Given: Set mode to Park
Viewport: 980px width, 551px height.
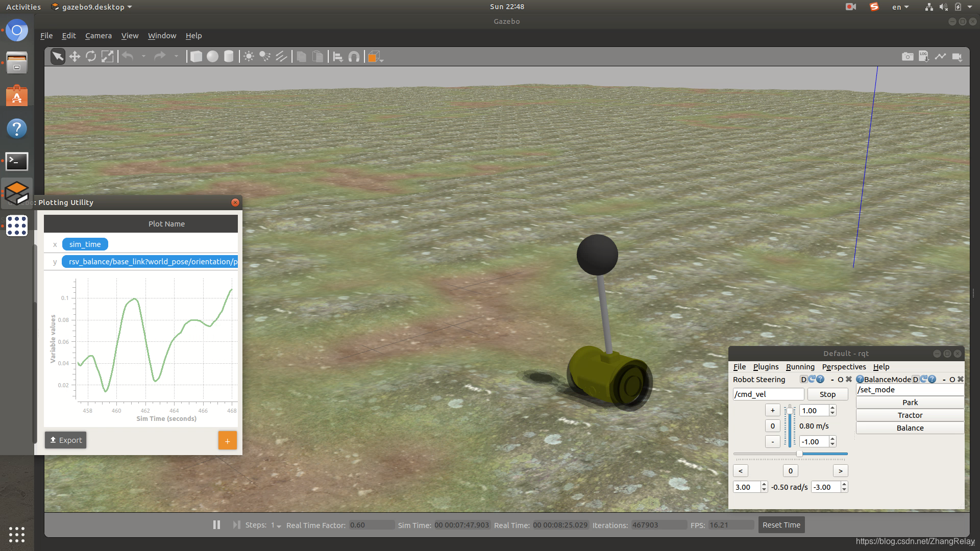Looking at the screenshot, I should tap(910, 403).
